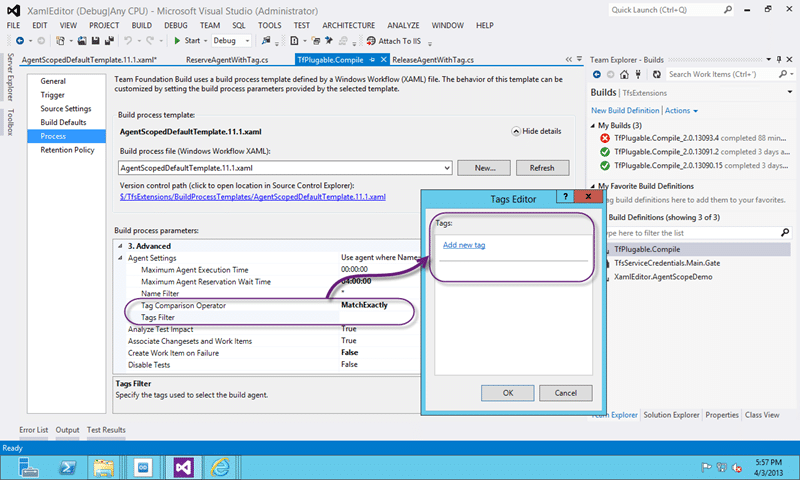Click the New... template button

coord(484,168)
